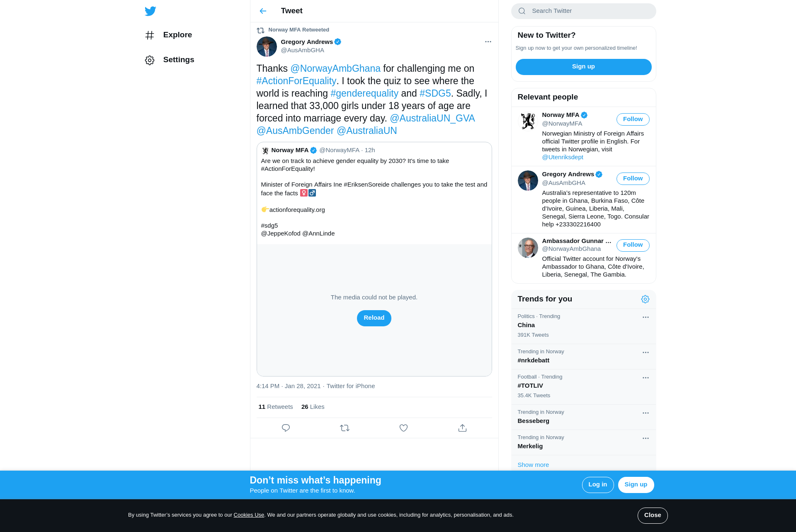Follow Norway MFA
Screen dimensions: 796x532
click(x=633, y=119)
